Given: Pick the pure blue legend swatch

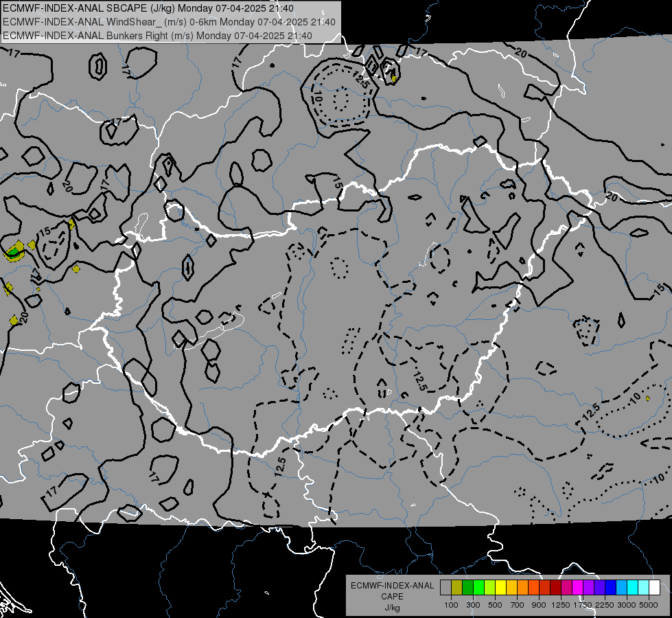Looking at the screenshot, I should (x=611, y=588).
